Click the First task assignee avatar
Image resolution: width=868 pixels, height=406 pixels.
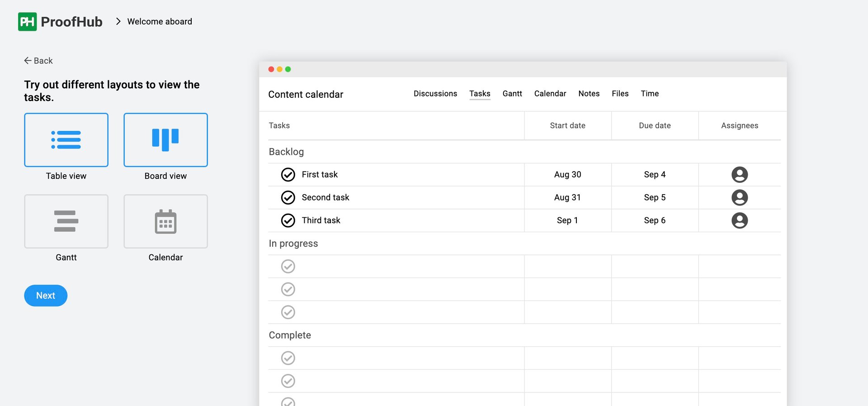739,175
